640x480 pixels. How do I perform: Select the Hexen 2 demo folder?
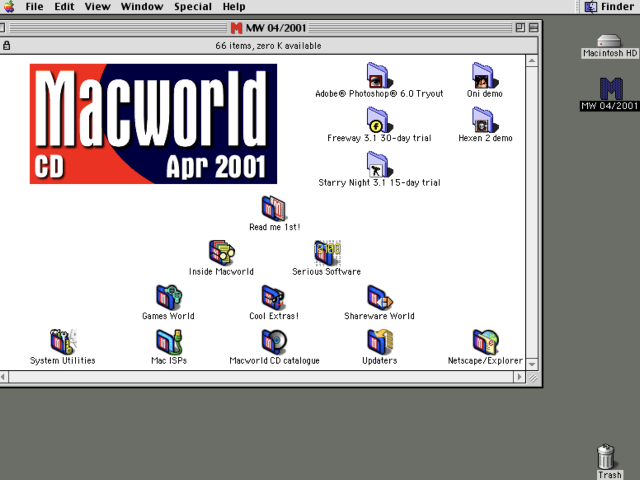(x=484, y=120)
